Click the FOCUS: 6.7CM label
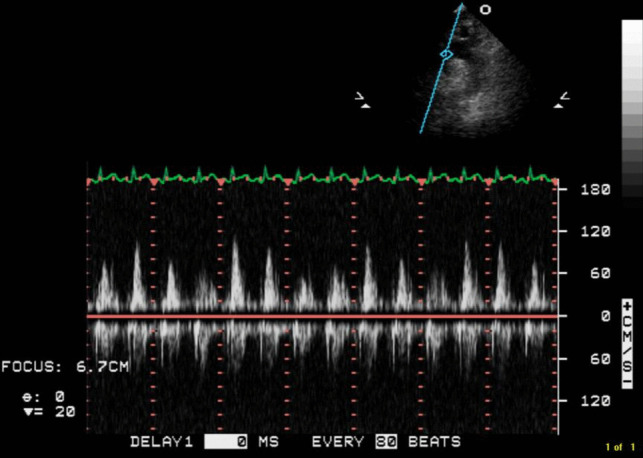 coord(65,367)
